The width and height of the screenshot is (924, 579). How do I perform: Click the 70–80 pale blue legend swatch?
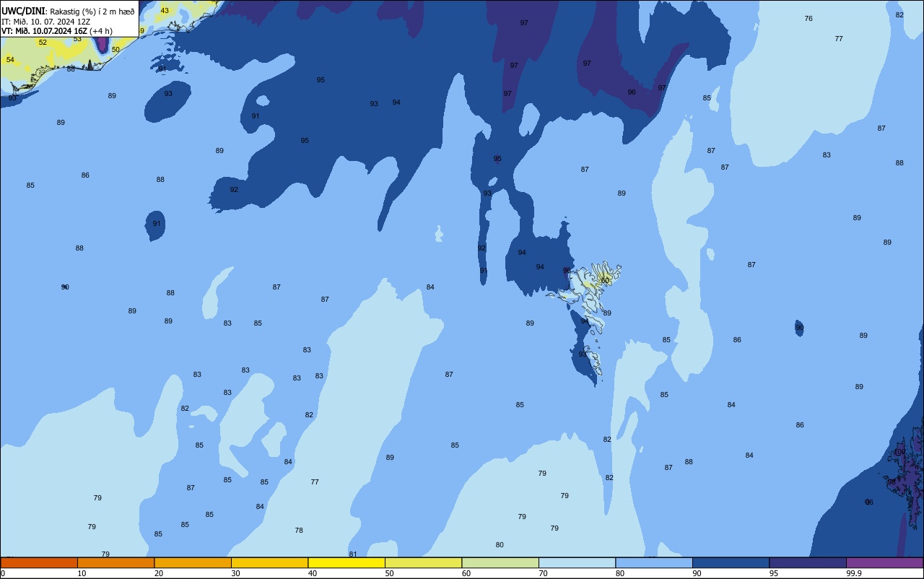(577, 562)
